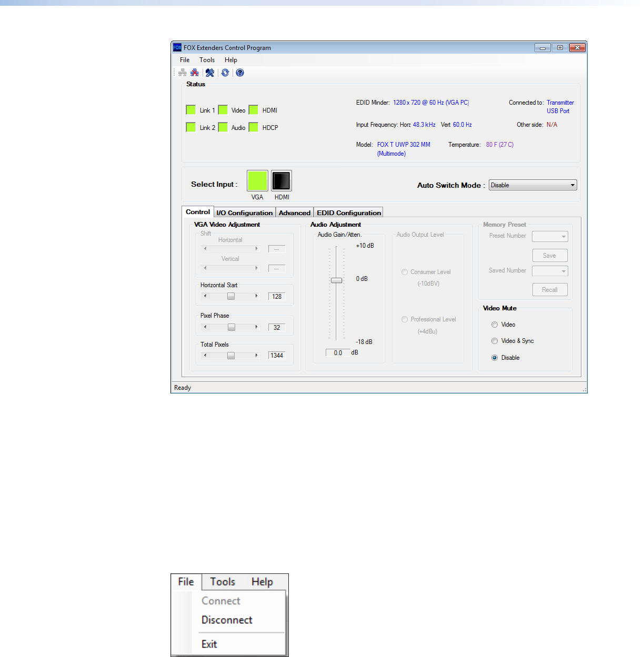Switch to the Control tab

pyautogui.click(x=198, y=212)
